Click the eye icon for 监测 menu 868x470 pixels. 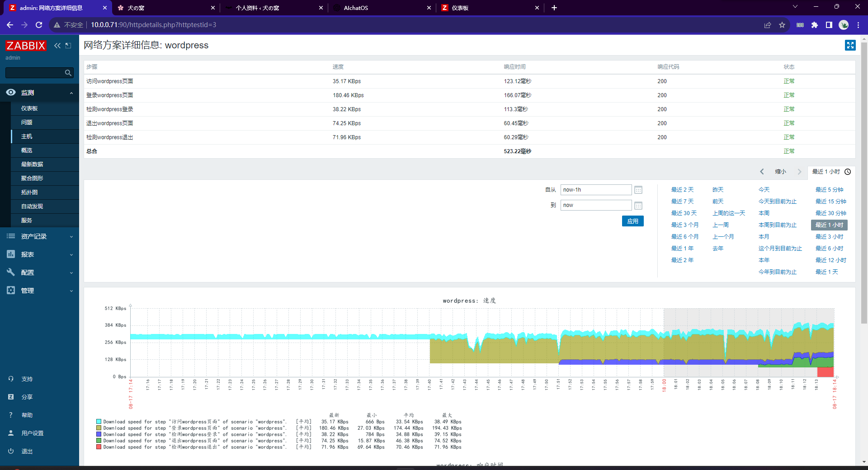pyautogui.click(x=11, y=92)
